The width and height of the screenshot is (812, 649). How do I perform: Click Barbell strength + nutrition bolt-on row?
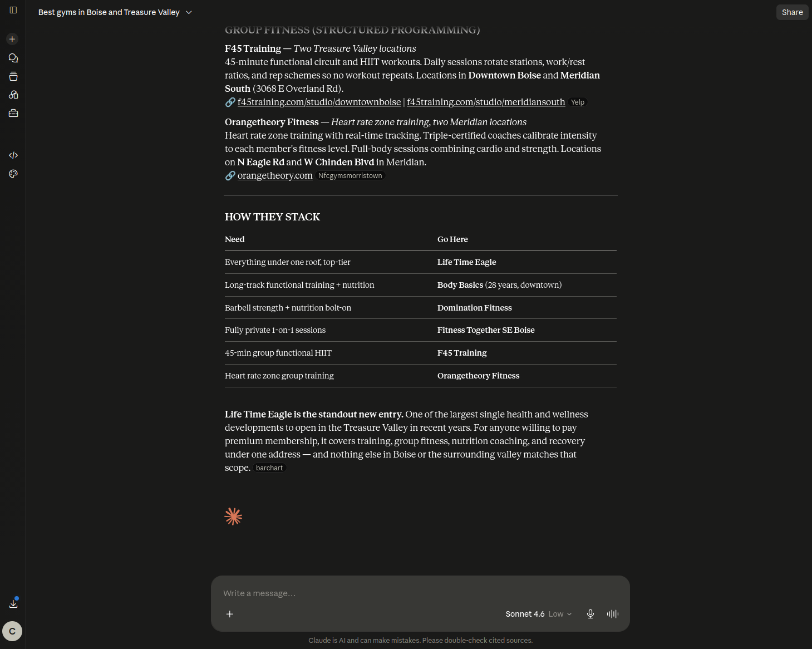click(x=421, y=308)
